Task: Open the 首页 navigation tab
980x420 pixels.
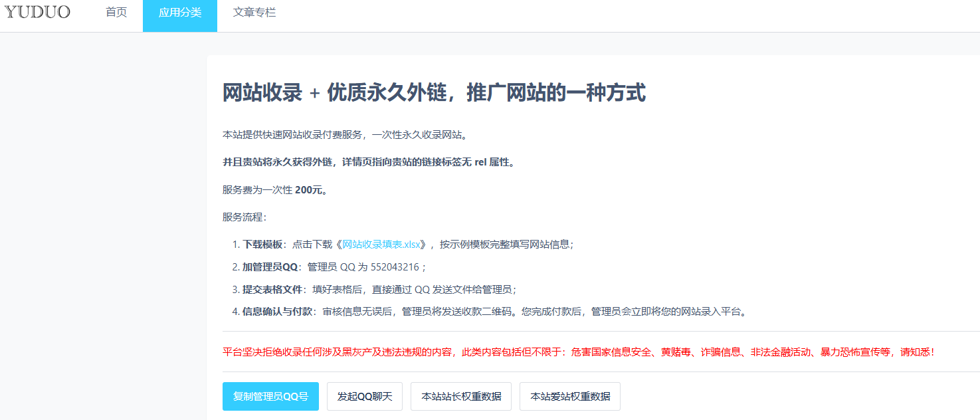Action: (x=116, y=13)
